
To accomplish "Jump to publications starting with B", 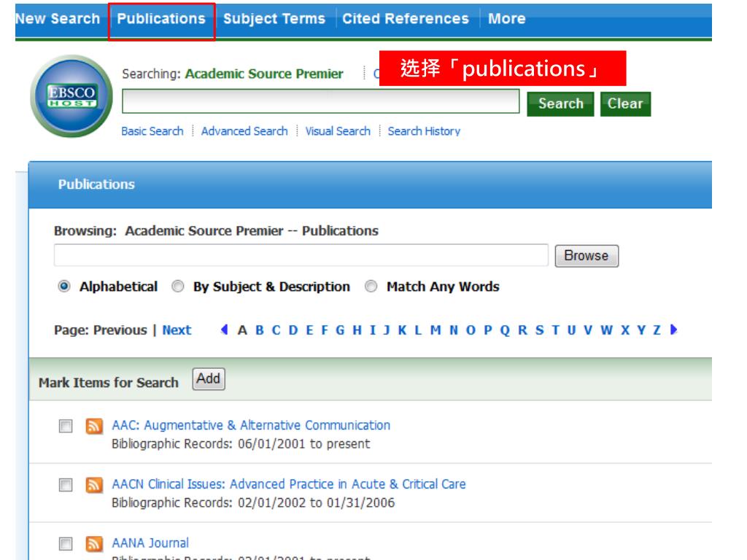I will click(260, 330).
